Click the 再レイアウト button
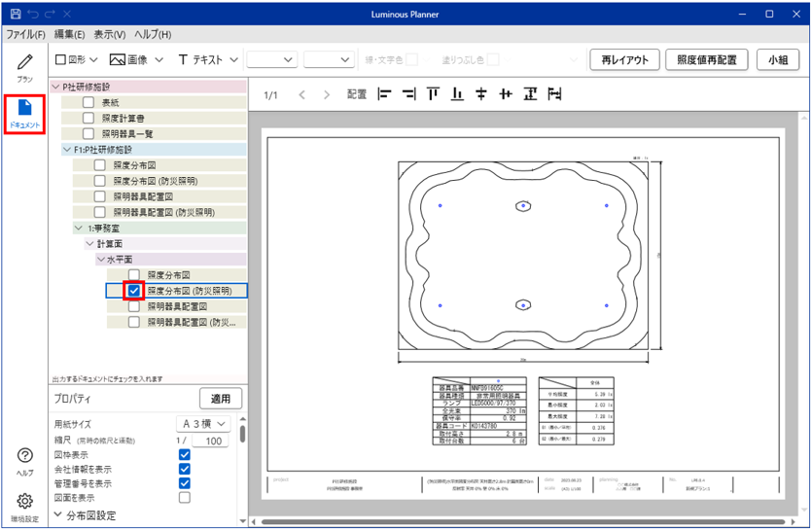Image resolution: width=812 pixels, height=530 pixels. coord(625,59)
